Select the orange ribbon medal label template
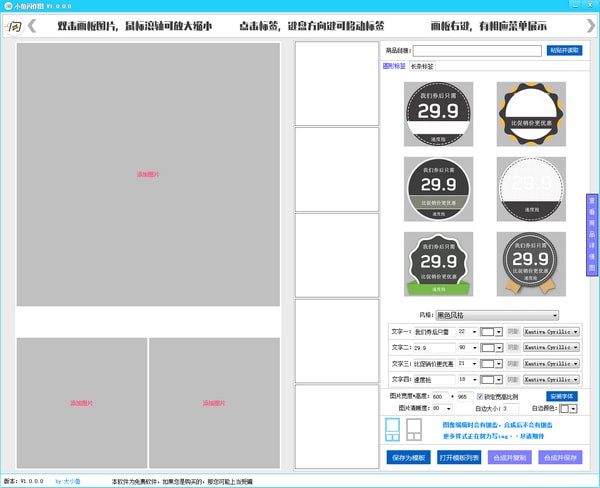600x488 pixels. point(531,263)
